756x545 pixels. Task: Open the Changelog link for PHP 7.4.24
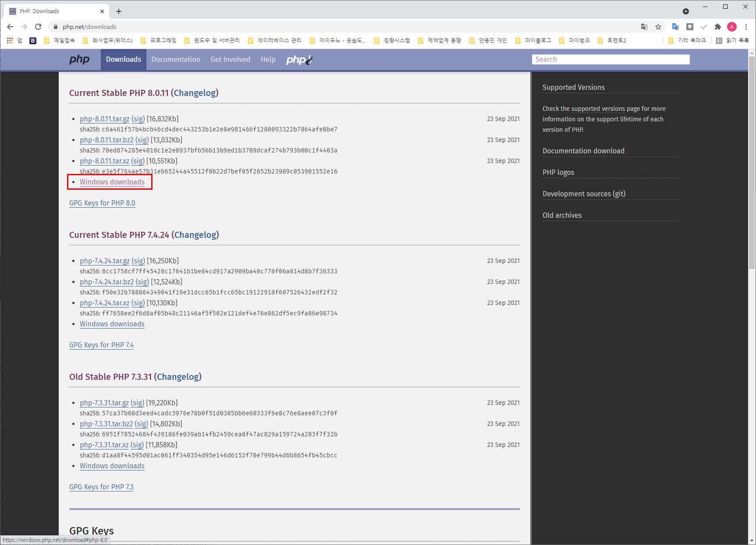(195, 235)
